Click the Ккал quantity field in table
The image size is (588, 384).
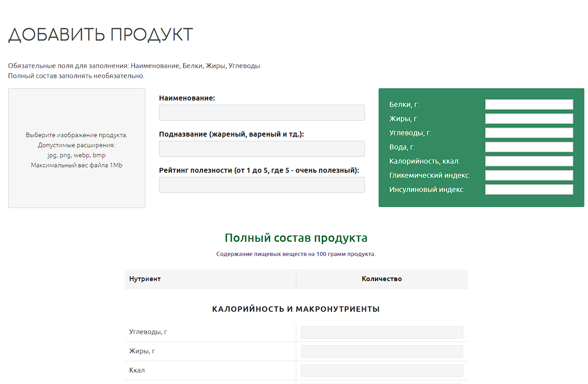click(382, 371)
